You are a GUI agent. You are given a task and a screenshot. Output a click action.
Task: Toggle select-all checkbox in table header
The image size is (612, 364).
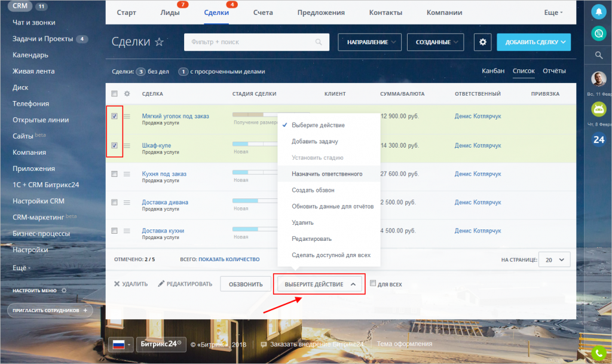[114, 94]
